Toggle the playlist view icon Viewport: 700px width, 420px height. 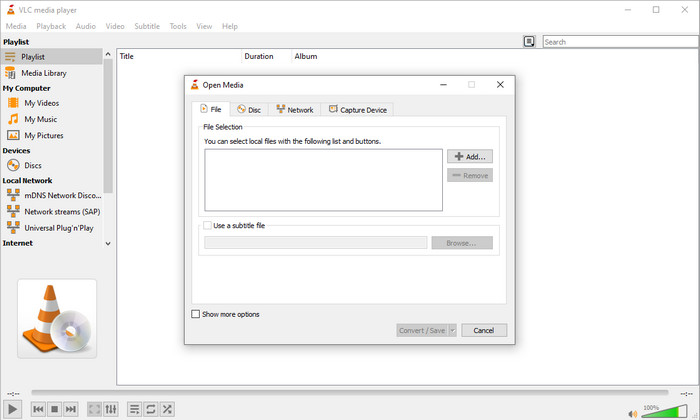[134, 409]
